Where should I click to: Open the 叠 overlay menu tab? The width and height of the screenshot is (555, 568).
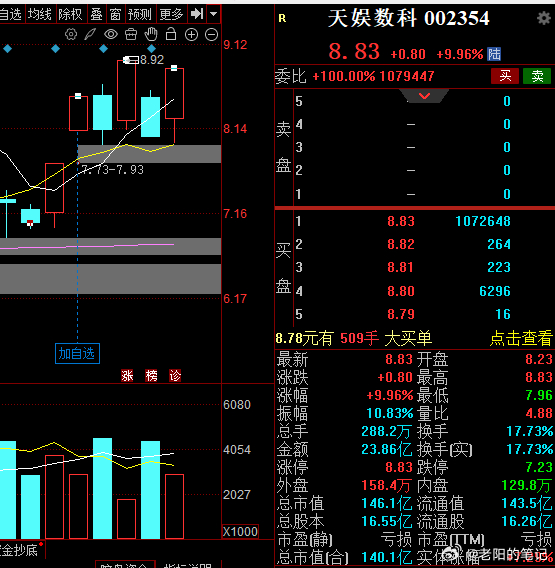pos(96,14)
